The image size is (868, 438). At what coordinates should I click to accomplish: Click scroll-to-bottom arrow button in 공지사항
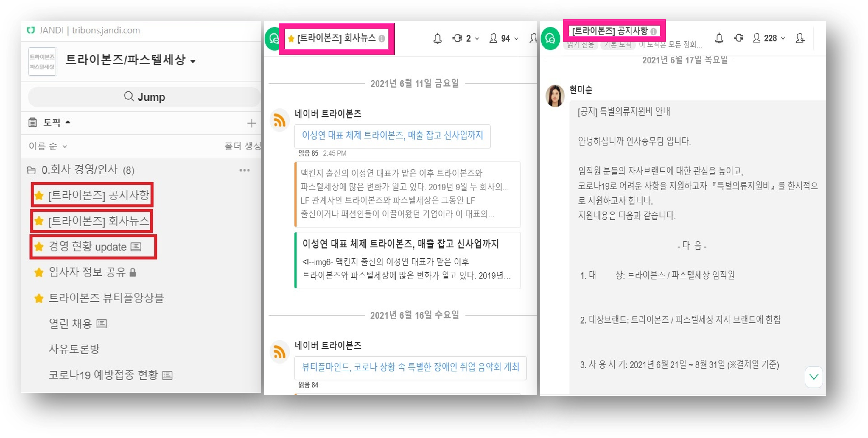tap(813, 377)
